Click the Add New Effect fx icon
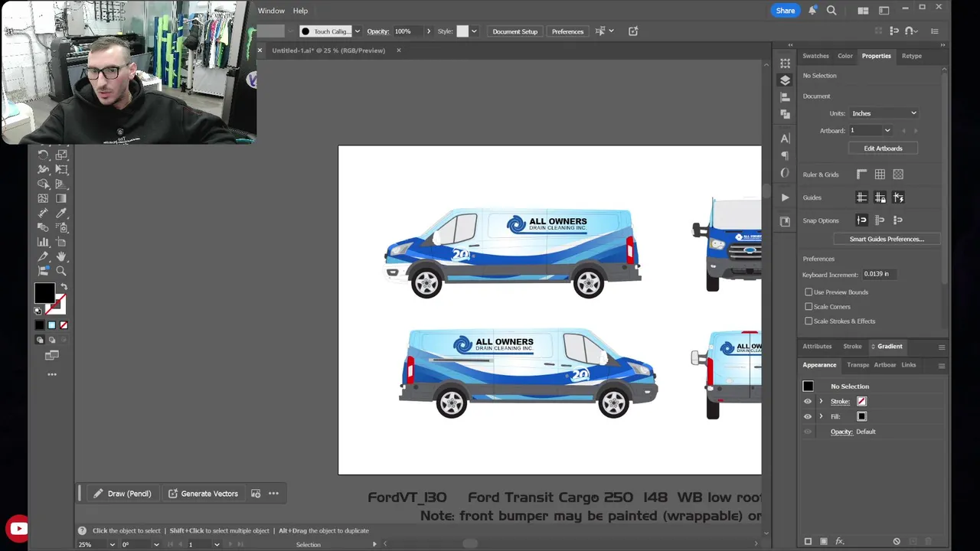The image size is (980, 551). pos(840,542)
